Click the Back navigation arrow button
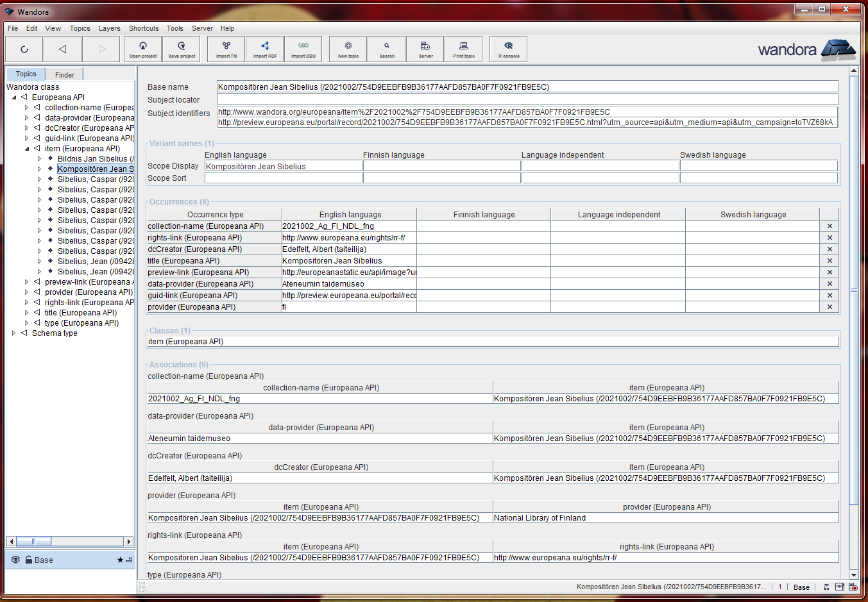 click(62, 49)
